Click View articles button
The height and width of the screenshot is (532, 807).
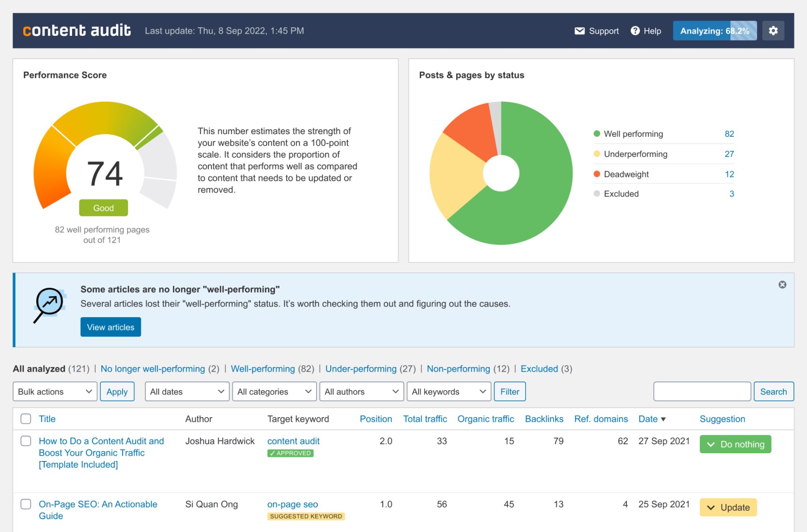[x=110, y=327]
